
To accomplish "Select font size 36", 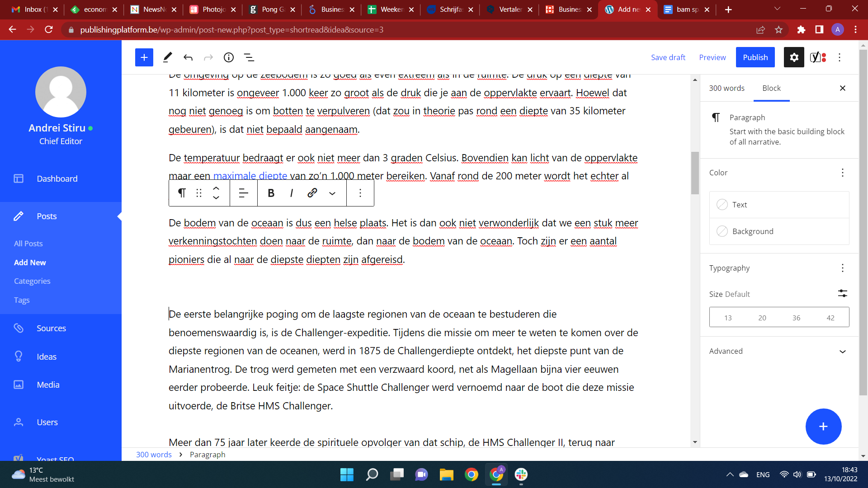I will coord(796,318).
